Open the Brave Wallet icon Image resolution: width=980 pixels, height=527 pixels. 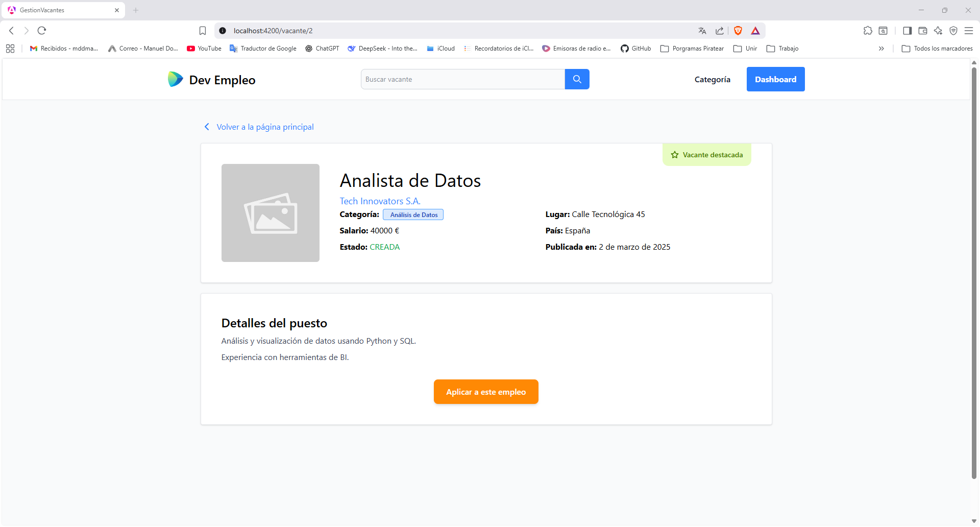pyautogui.click(x=923, y=31)
